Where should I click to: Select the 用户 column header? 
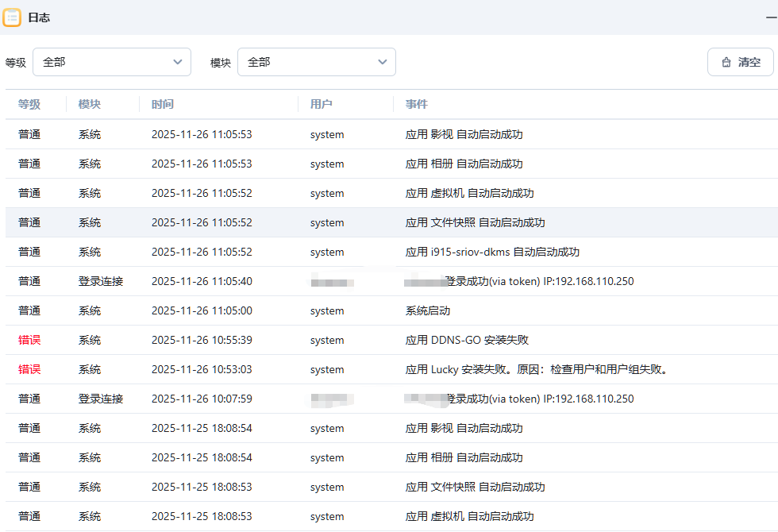[x=322, y=104]
